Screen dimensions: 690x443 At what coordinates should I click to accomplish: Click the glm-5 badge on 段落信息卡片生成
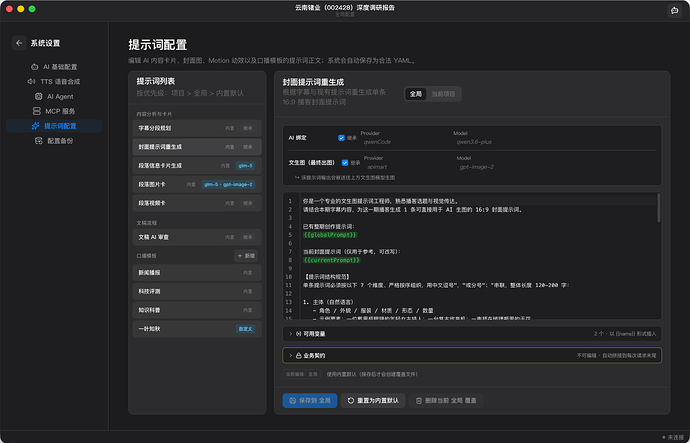(x=245, y=166)
